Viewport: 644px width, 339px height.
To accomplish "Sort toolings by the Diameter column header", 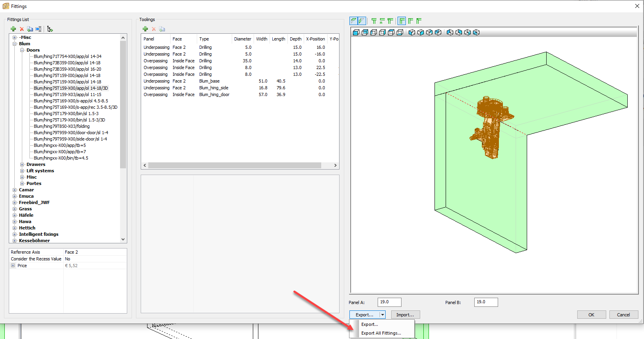I will click(242, 39).
